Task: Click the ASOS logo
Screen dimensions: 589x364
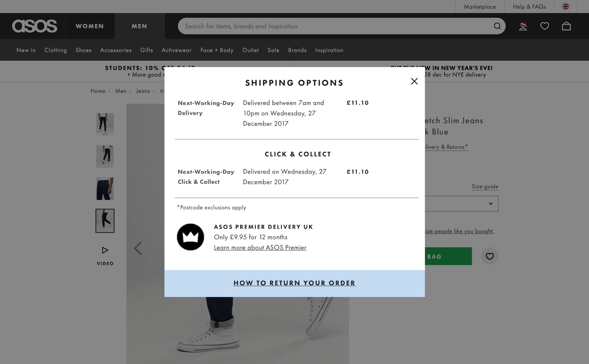Action: tap(34, 26)
